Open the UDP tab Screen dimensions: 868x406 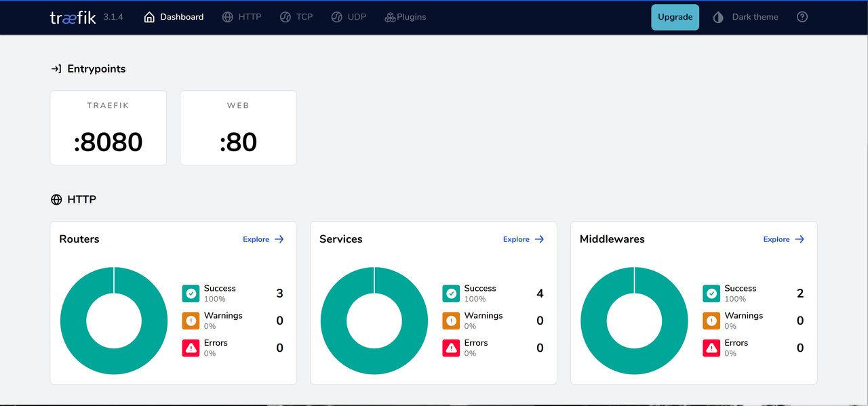349,17
